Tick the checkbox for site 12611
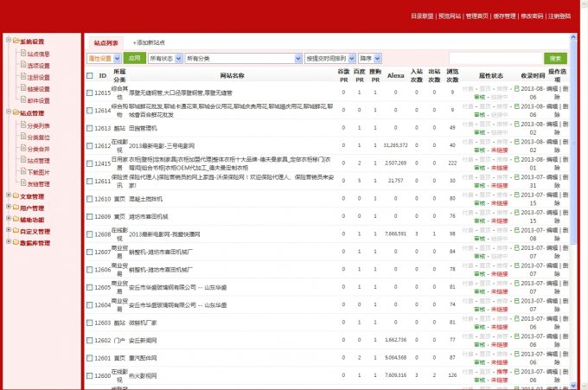 tap(90, 181)
